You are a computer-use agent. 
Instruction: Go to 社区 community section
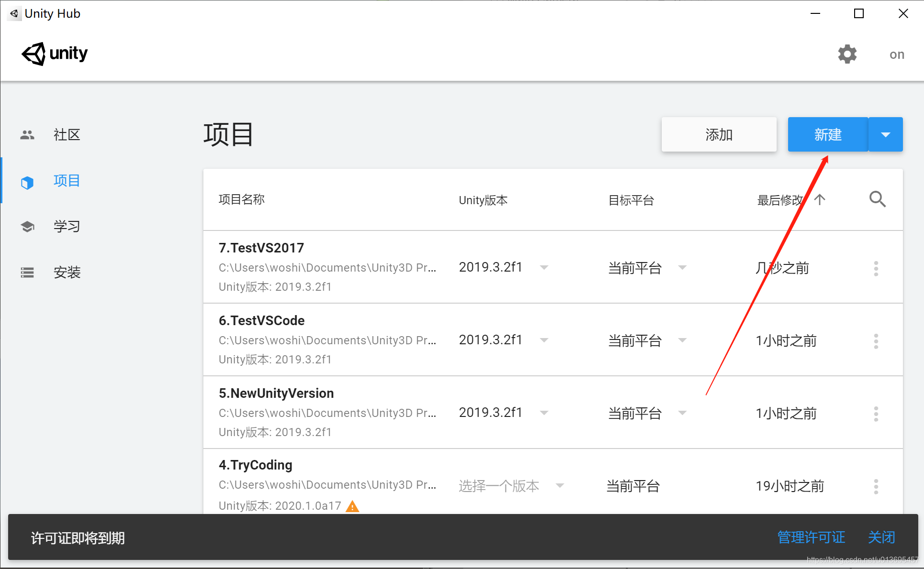(67, 135)
